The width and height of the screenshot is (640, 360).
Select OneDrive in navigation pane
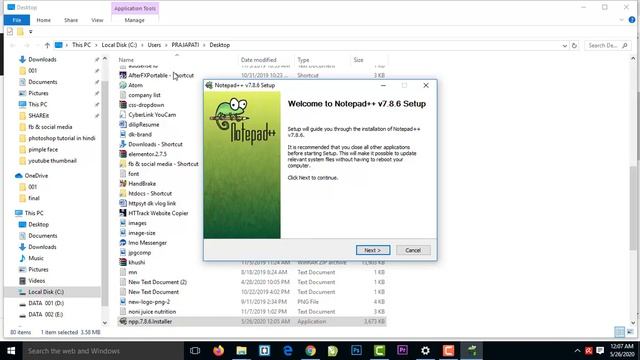36,176
